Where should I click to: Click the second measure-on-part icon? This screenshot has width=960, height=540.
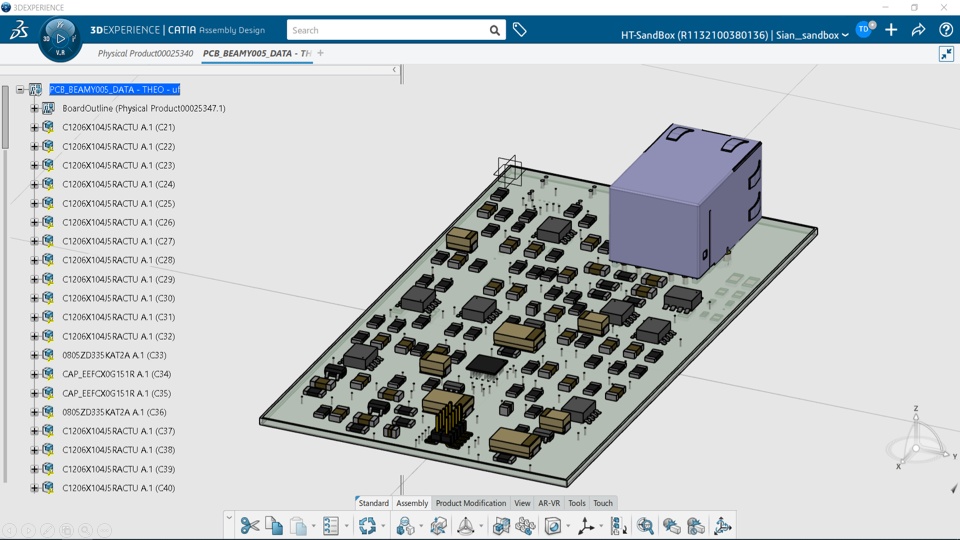coord(696,525)
